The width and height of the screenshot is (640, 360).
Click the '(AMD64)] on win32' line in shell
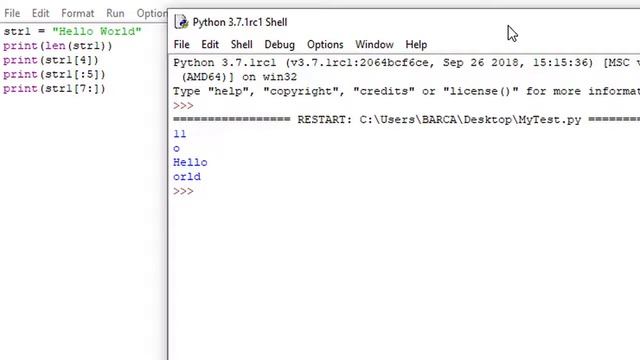click(x=239, y=77)
